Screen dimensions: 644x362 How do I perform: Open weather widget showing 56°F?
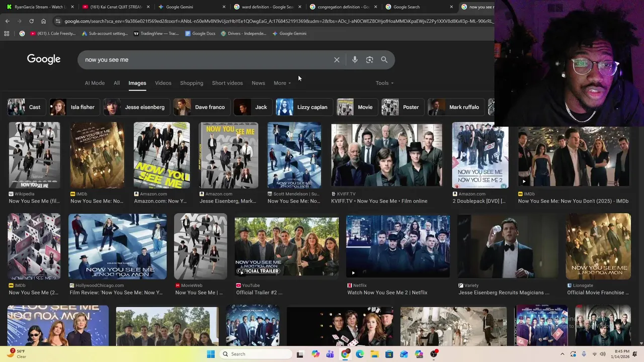coord(18,354)
